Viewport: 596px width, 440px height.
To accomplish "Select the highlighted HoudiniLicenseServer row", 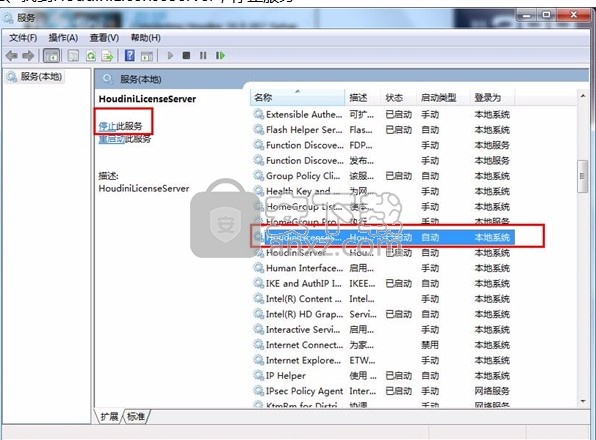I will (x=382, y=237).
